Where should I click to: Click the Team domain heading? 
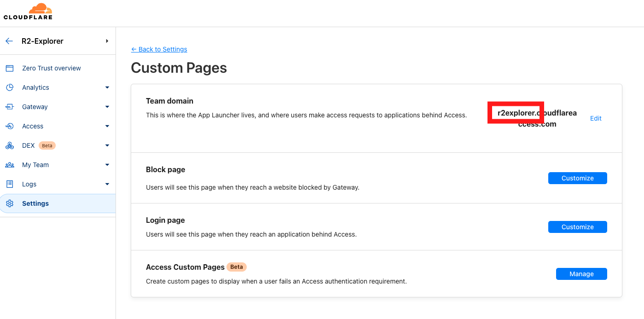(x=169, y=101)
